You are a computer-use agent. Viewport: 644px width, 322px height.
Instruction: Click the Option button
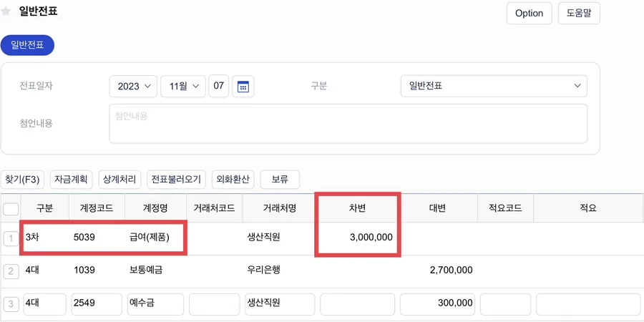click(529, 14)
